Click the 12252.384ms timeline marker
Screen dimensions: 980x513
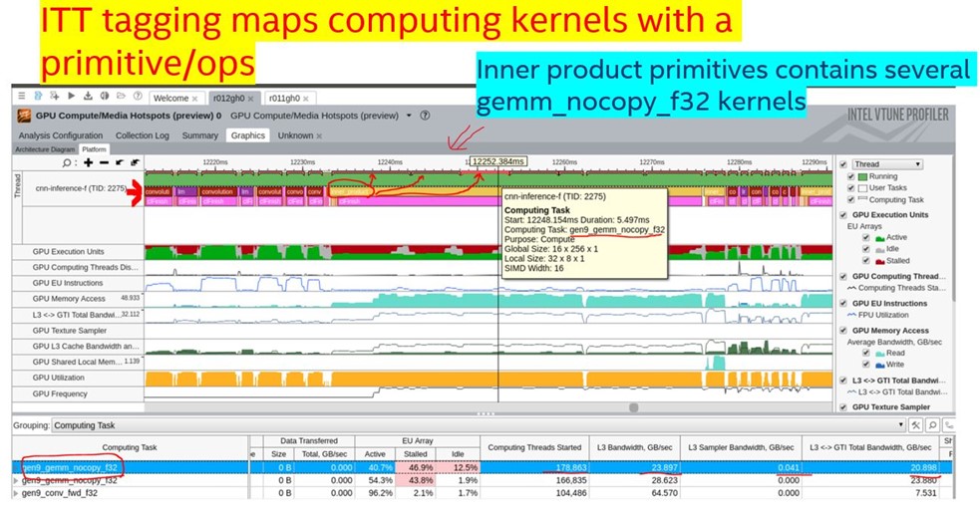[498, 161]
